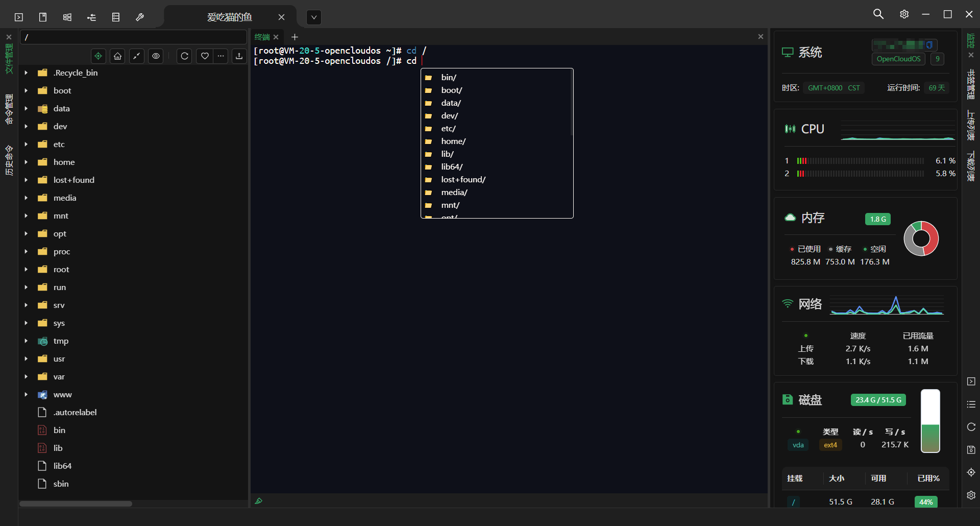Expand the www folder node
Image resolution: width=980 pixels, height=526 pixels.
[26, 395]
